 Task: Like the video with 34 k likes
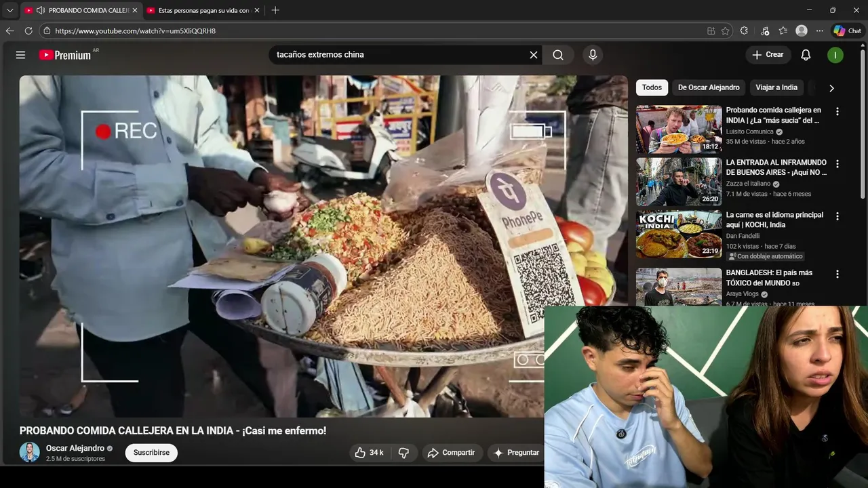click(370, 453)
